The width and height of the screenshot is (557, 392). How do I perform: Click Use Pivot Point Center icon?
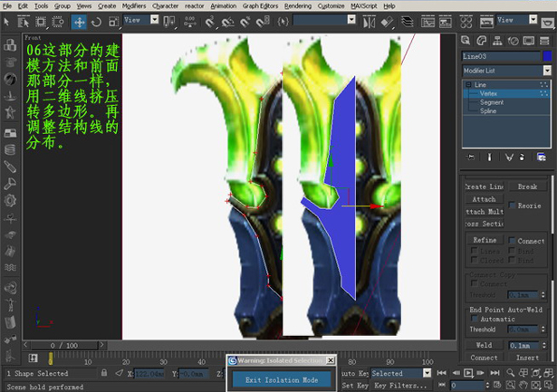[168, 22]
